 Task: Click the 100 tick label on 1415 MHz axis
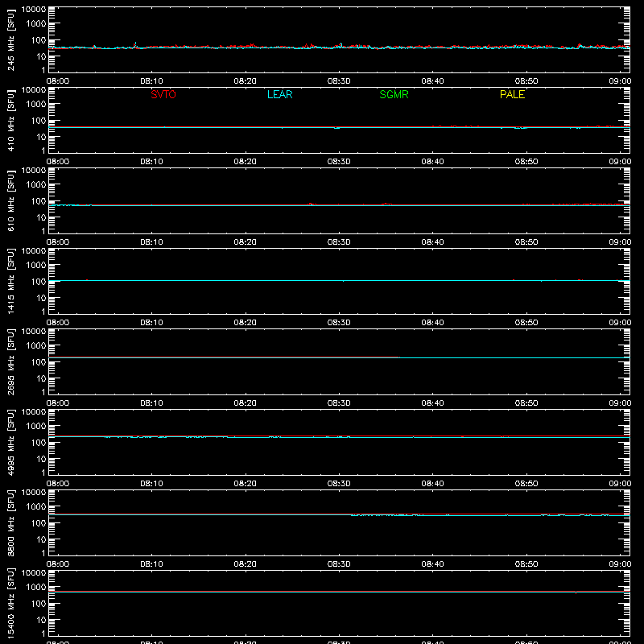(x=39, y=282)
